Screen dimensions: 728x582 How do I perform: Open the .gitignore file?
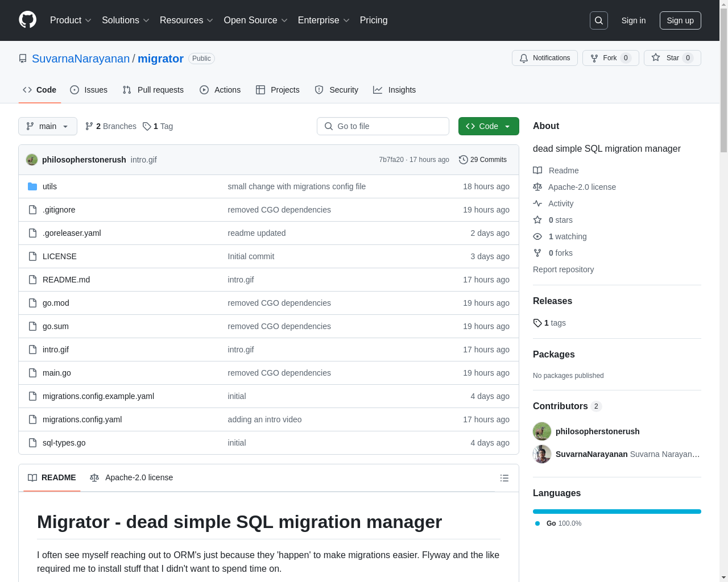59,210
